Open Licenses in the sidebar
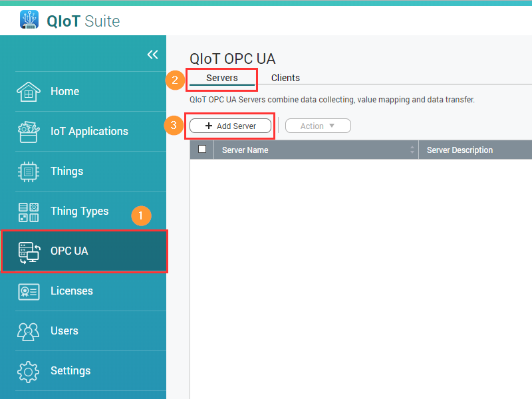532x399 pixels. (x=83, y=291)
